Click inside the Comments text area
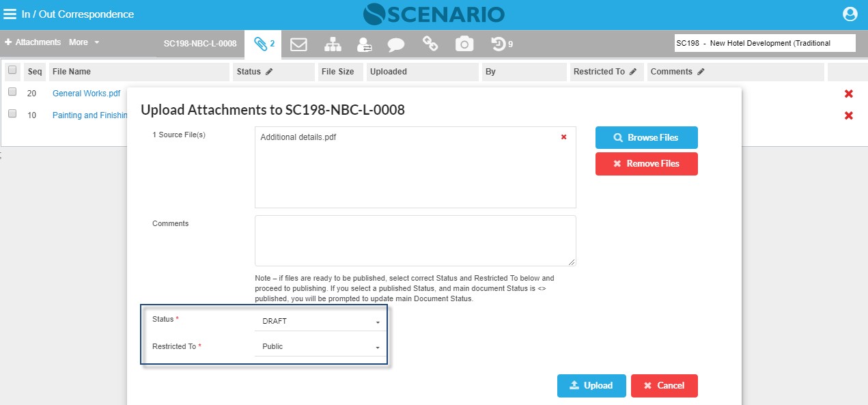The height and width of the screenshot is (405, 868). coord(415,241)
